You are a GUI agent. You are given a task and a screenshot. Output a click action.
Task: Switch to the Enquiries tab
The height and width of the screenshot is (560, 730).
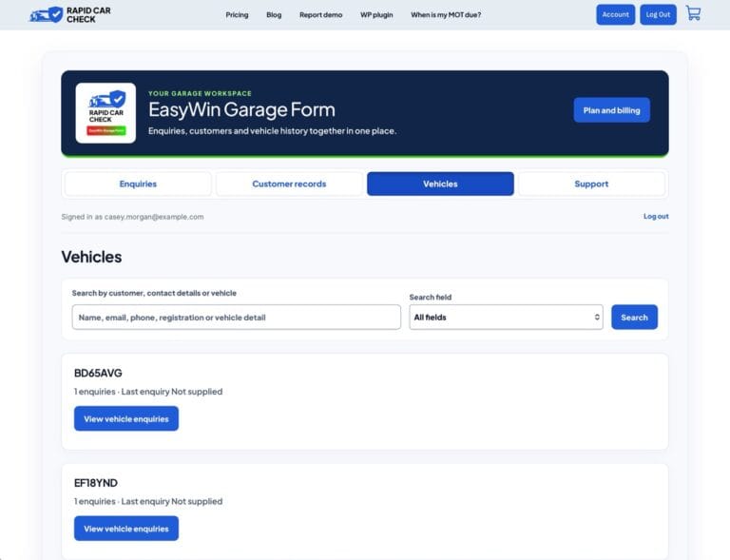click(138, 183)
